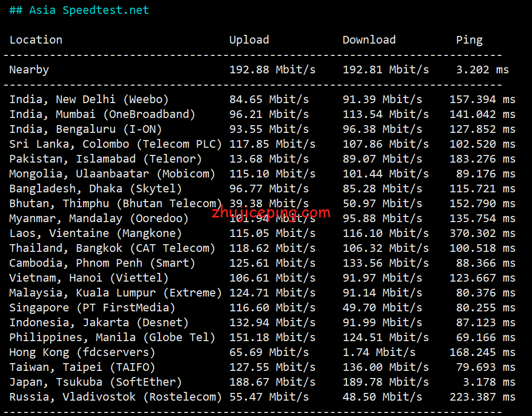Select the Thailand, Bangkok (CAT Telecom) line
Screen dimensions: 532x416
[112, 248]
